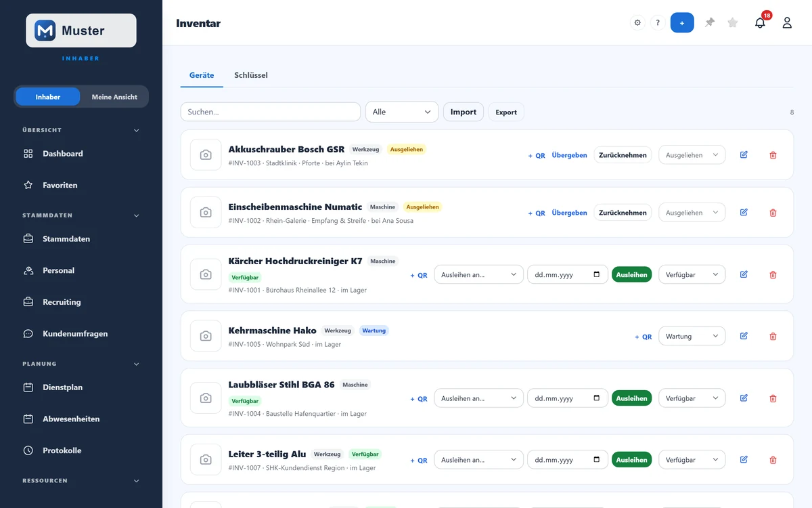The image size is (812, 508).
Task: Edit Akkuschrauber Bosch GSR entry
Action: point(744,155)
